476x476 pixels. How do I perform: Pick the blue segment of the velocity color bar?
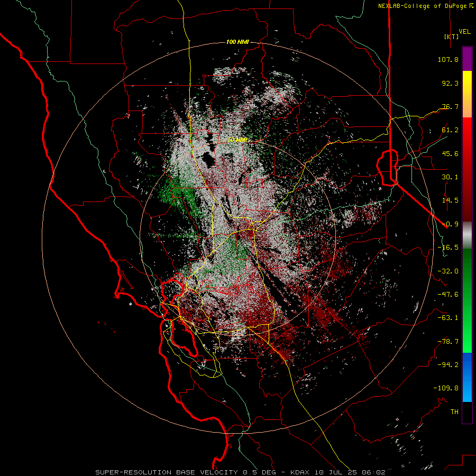467,377
